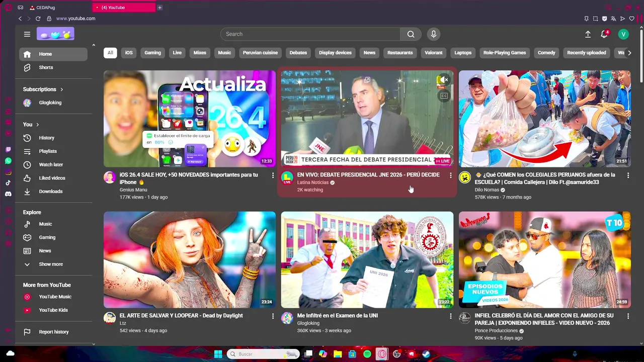Open Steam from the taskbar
Viewport: 644px width, 362px height.
(426, 354)
